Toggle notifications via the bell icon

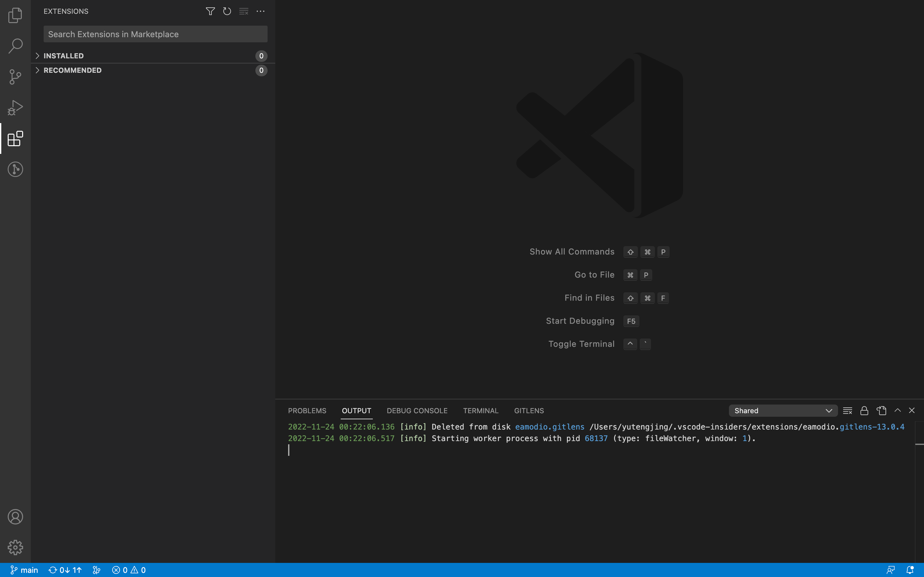pos(911,570)
